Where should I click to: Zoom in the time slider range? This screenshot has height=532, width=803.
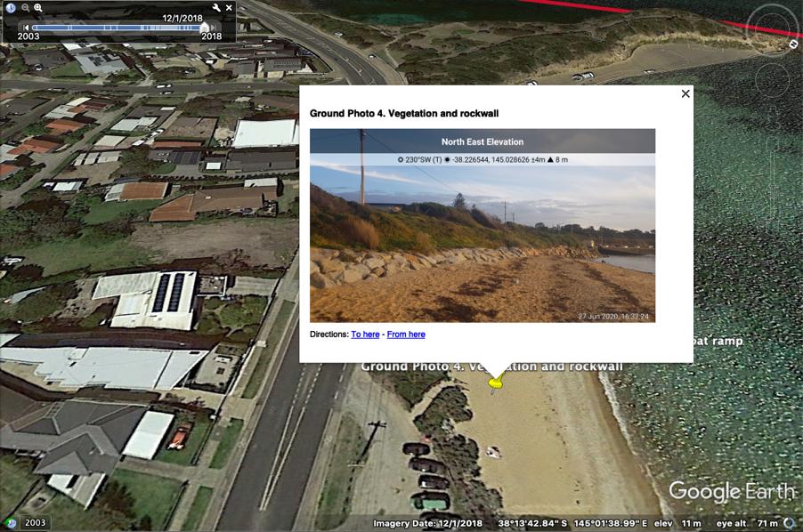(x=38, y=8)
